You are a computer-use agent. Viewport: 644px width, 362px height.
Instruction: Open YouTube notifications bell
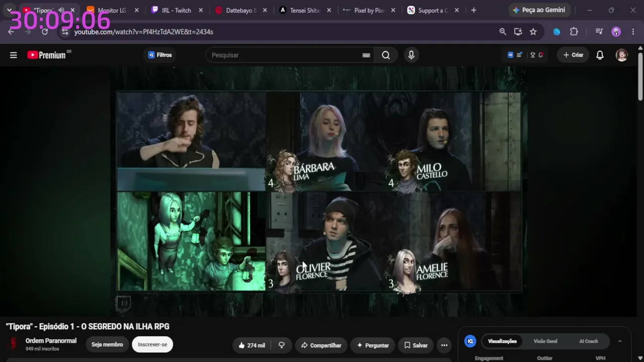[600, 55]
